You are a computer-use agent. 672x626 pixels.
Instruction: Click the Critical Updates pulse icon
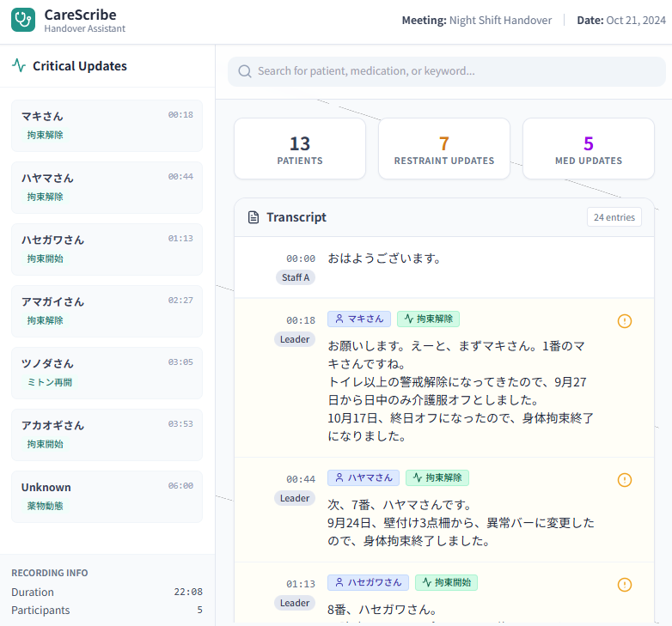(18, 65)
